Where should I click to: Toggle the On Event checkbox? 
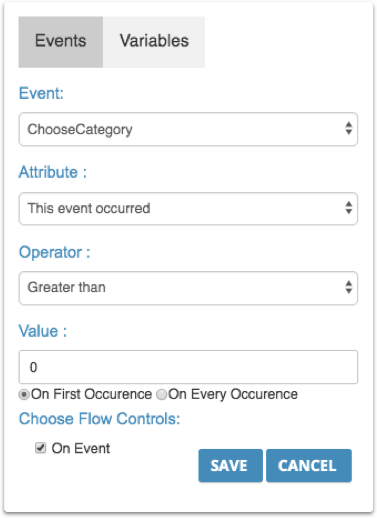pos(41,448)
